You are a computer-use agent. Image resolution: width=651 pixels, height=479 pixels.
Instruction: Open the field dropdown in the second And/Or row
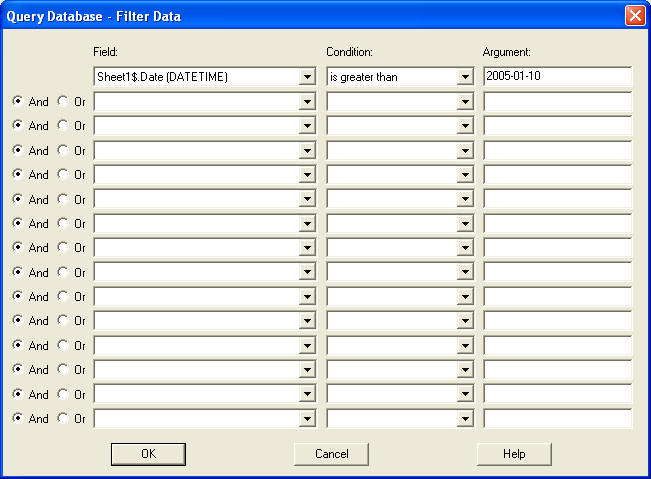pyautogui.click(x=307, y=126)
